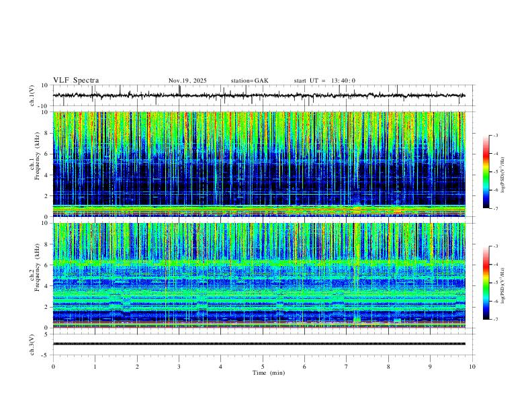Screen dimensions: 532x411
Task: Click time-axis tick label "6"
Action: 304,367
